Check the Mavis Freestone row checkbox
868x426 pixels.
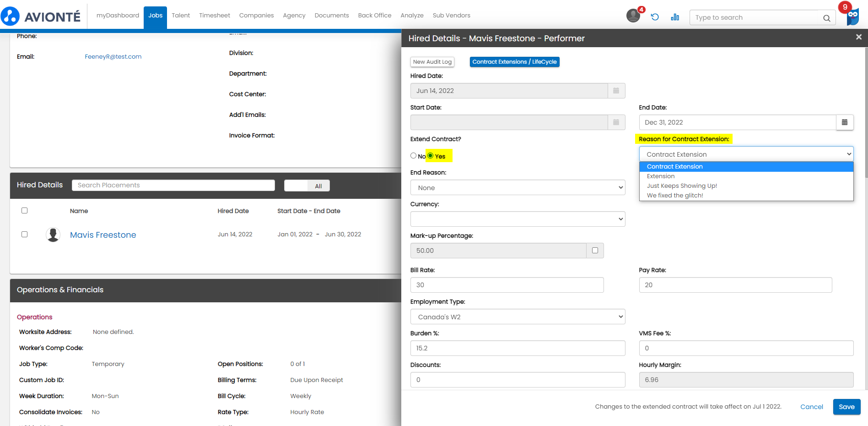click(25, 234)
